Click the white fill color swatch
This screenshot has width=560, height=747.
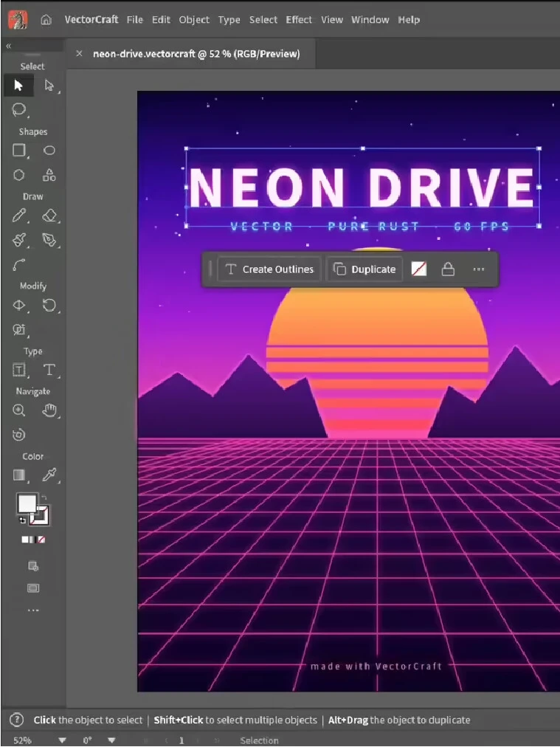27,503
